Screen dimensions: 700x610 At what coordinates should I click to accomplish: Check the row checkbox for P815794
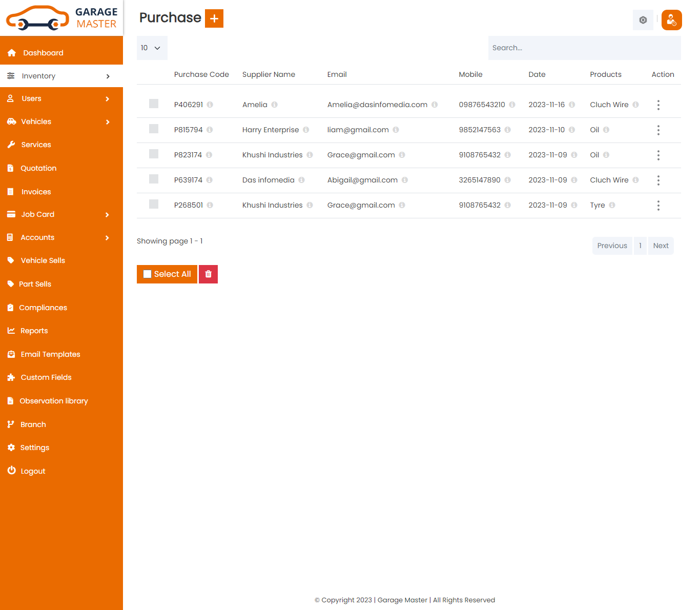coord(154,129)
